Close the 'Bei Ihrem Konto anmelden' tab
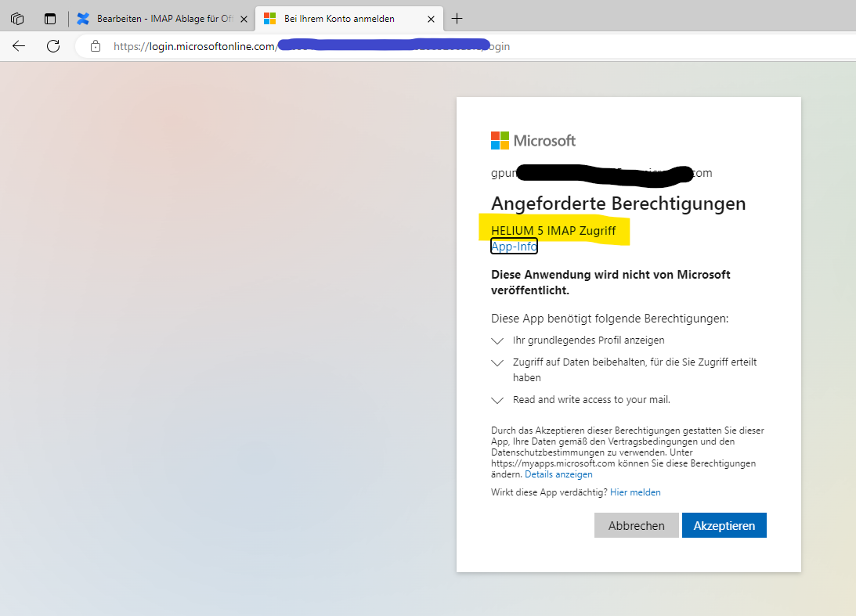 [428, 19]
